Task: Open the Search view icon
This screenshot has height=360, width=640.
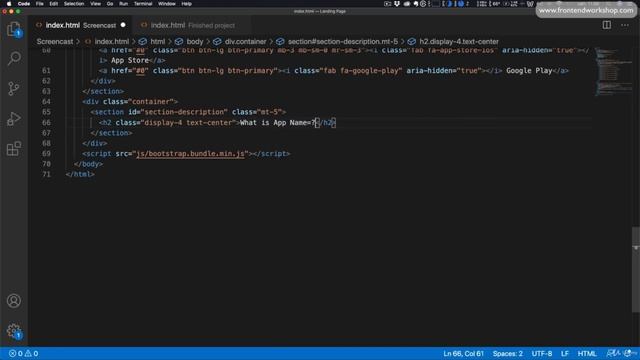Action: (14, 59)
